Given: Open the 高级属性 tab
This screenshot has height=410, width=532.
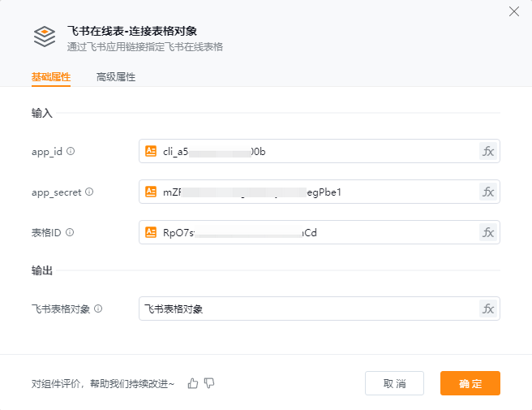Looking at the screenshot, I should tap(116, 77).
